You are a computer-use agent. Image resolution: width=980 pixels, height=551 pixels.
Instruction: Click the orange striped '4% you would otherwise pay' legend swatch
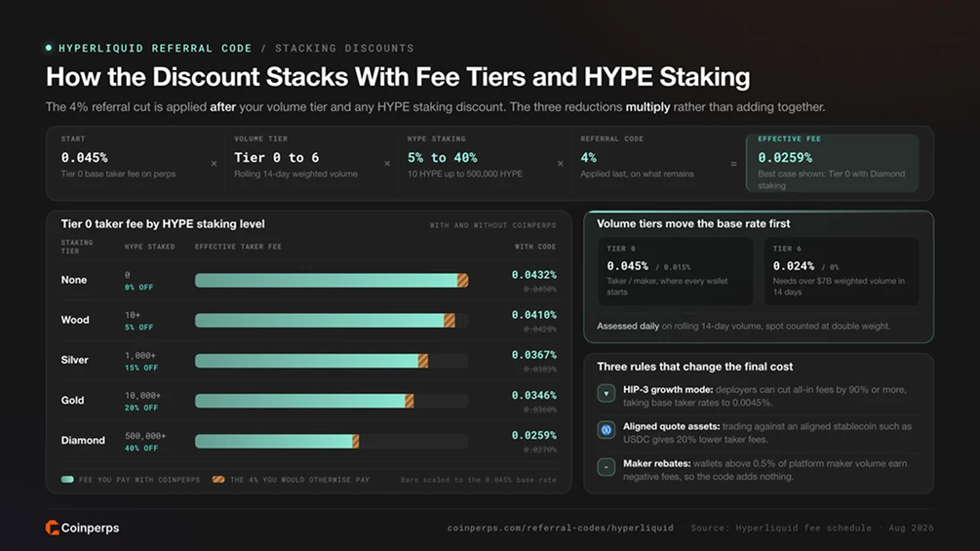218,480
